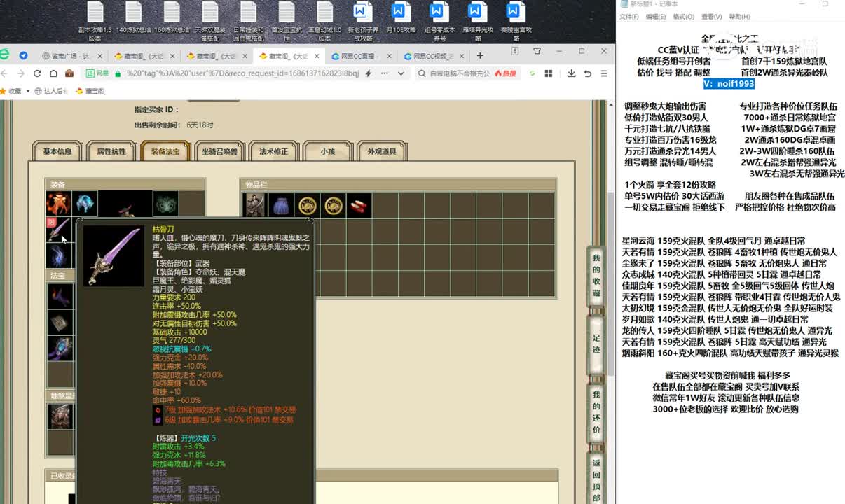The image size is (845, 504).
Task: Open the 法术修正 tab
Action: (273, 152)
